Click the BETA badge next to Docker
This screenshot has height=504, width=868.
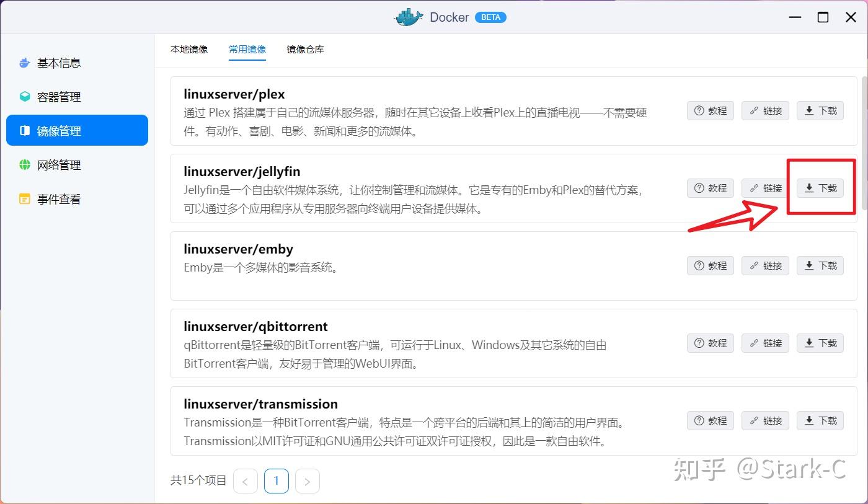(x=490, y=17)
